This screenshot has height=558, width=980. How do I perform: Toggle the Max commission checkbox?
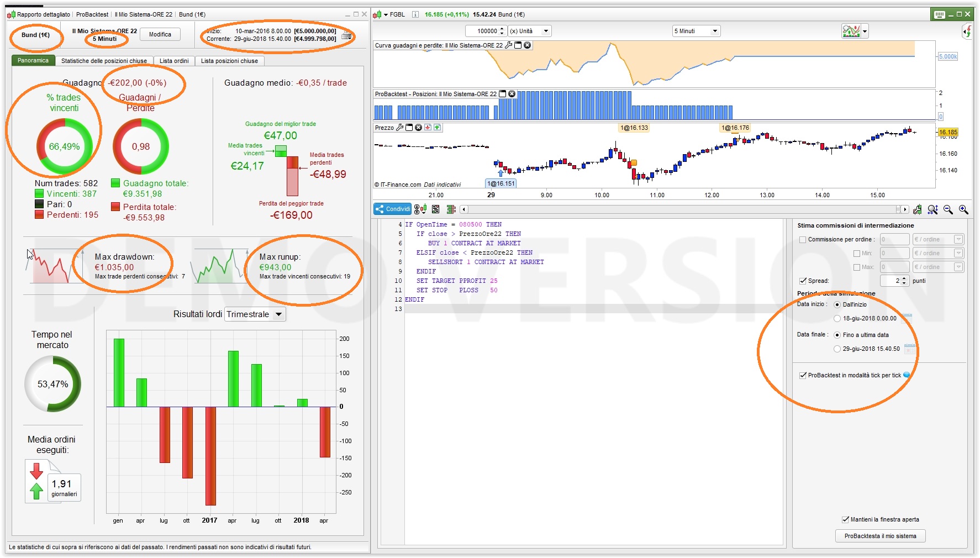(857, 267)
